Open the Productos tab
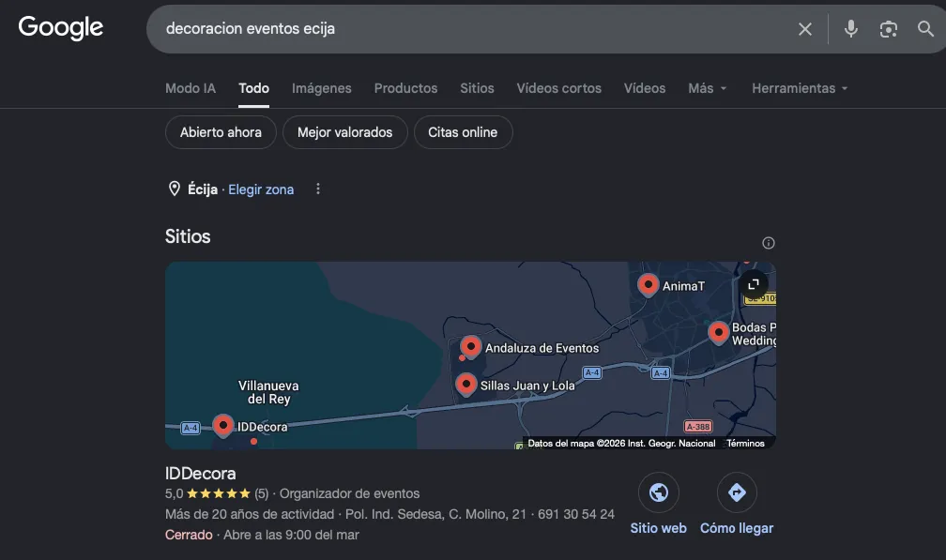This screenshot has width=946, height=560. pyautogui.click(x=405, y=88)
